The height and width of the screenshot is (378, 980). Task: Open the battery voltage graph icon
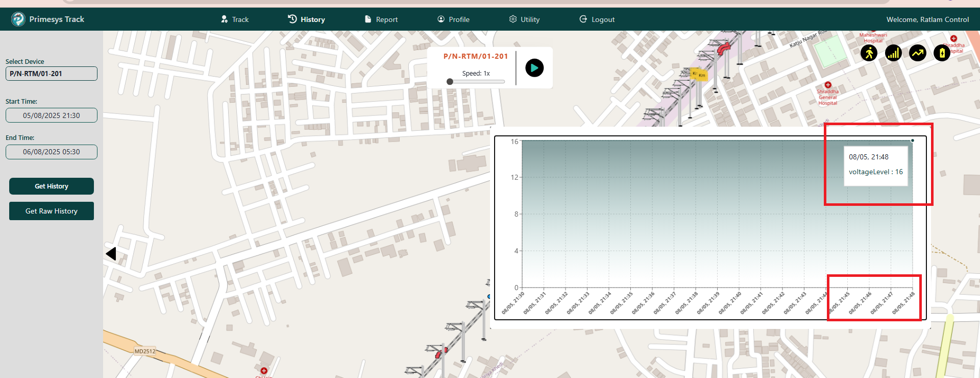click(x=942, y=53)
